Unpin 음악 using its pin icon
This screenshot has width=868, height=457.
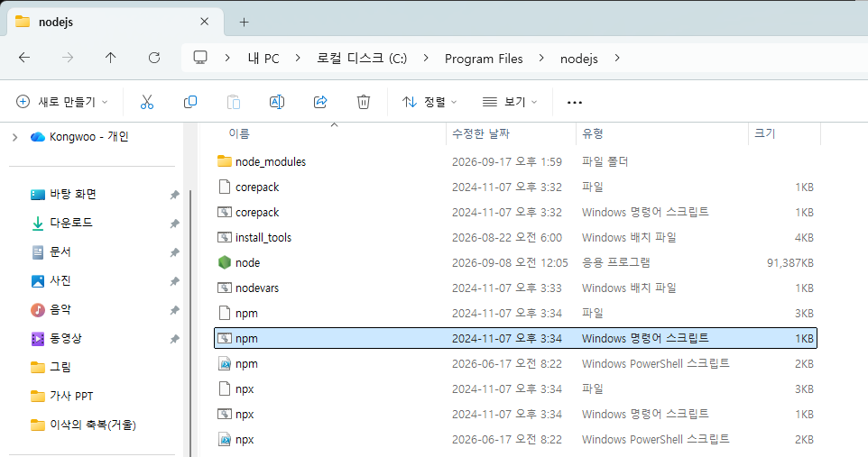click(174, 310)
